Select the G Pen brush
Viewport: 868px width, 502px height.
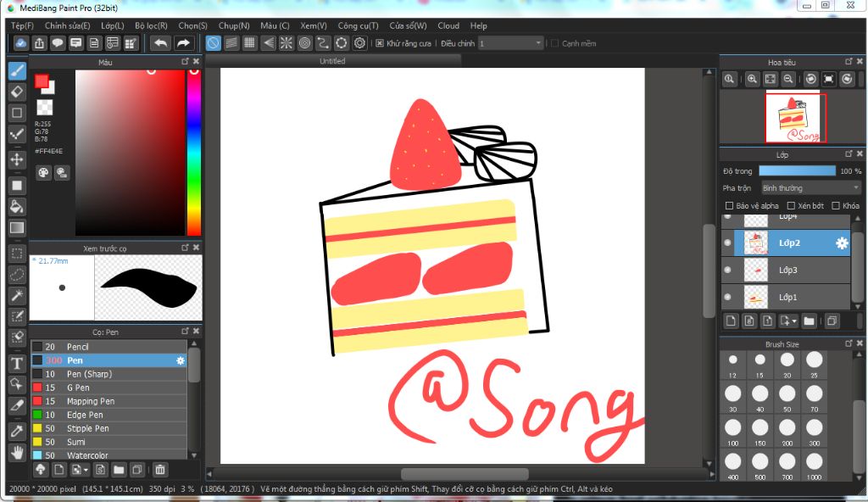coord(108,388)
